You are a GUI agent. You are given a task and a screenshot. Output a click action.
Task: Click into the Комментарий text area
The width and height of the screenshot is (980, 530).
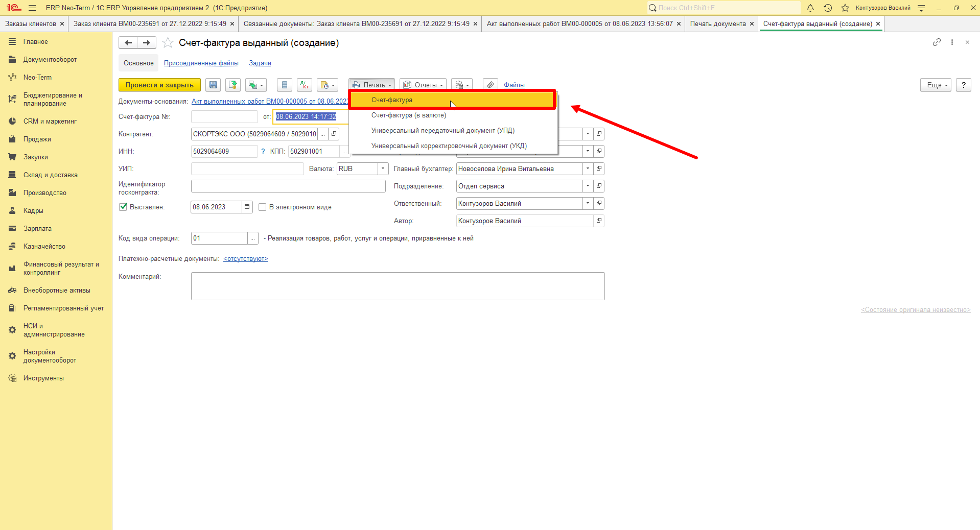coord(398,286)
